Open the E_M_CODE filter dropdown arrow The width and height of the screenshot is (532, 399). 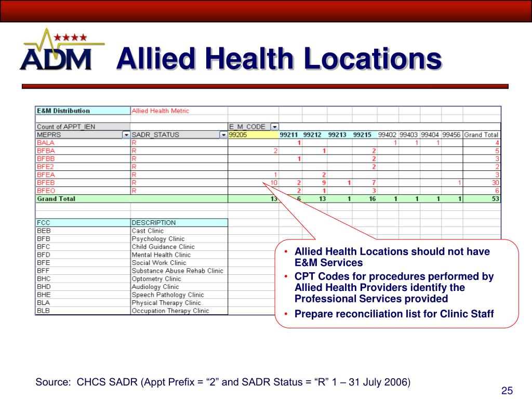point(274,127)
